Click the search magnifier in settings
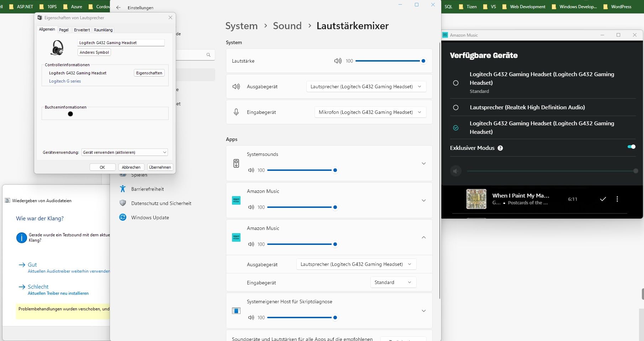Image resolution: width=644 pixels, height=341 pixels. pyautogui.click(x=208, y=55)
